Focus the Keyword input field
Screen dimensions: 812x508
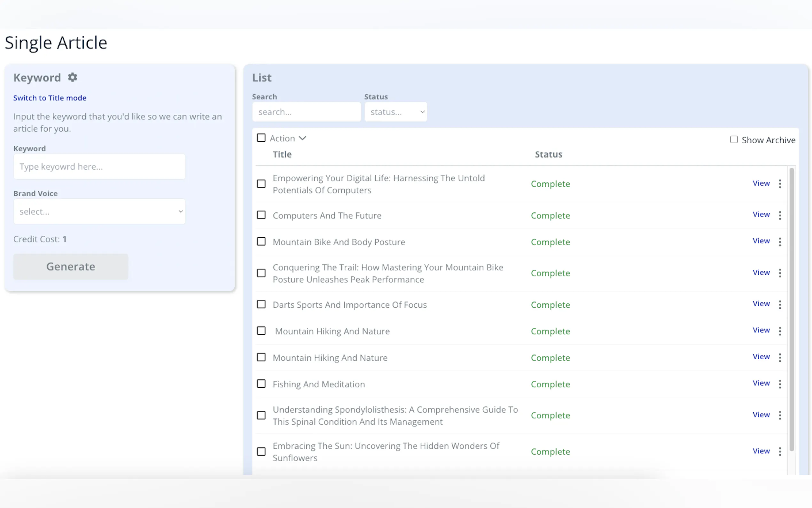pyautogui.click(x=99, y=167)
